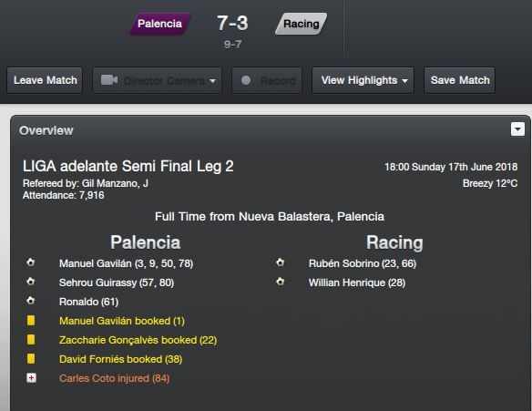Open the Director Camera dropdown
Screen dimensions: 532x411
pyautogui.click(x=157, y=80)
